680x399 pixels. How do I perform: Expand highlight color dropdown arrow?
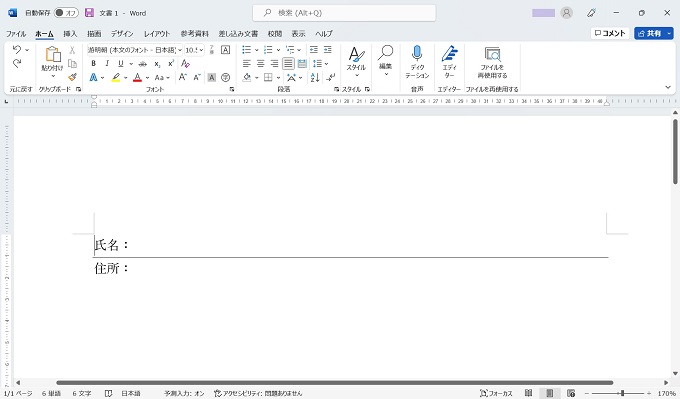pyautogui.click(x=125, y=78)
